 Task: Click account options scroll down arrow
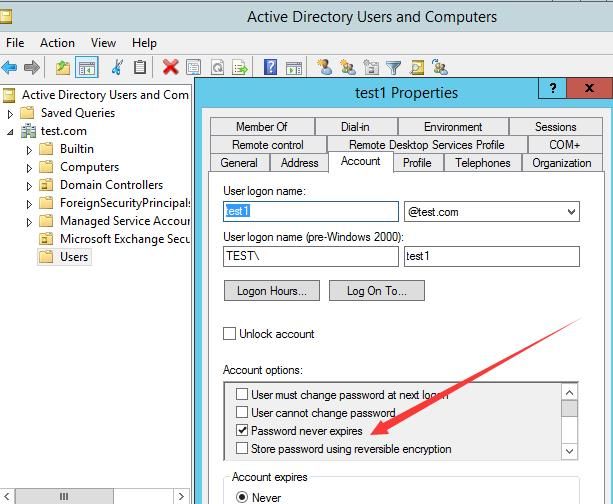569,451
